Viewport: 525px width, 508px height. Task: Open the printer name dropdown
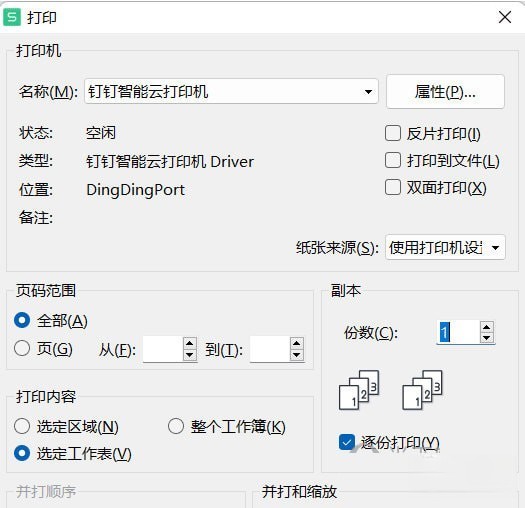pyautogui.click(x=231, y=91)
